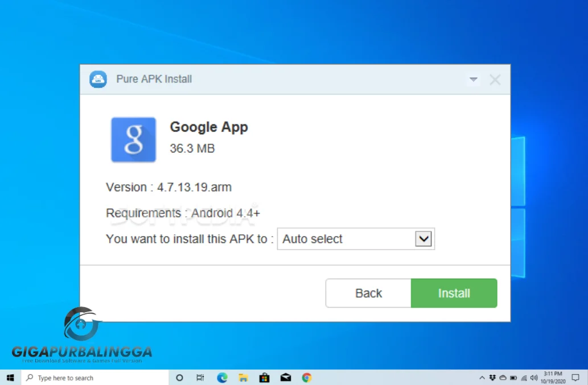
Task: Click the Install button
Action: [454, 293]
